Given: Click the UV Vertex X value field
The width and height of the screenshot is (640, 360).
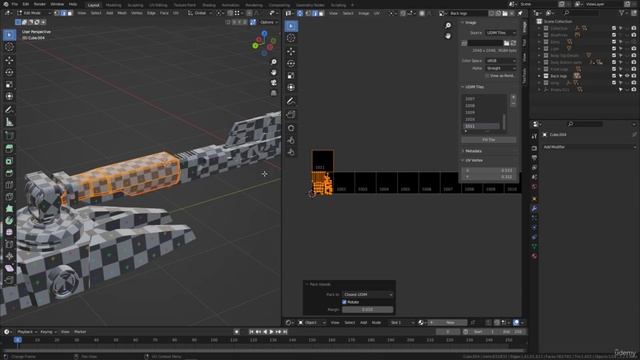Looking at the screenshot, I should click(489, 170).
